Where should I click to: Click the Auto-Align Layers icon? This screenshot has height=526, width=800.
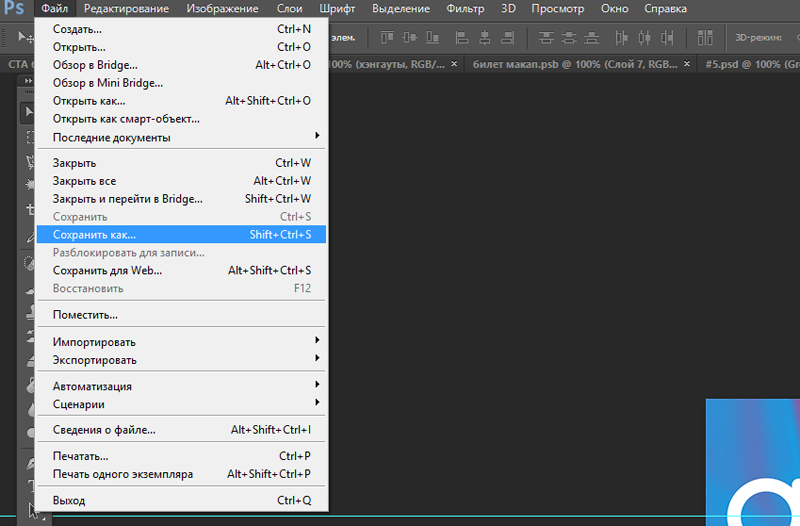705,37
